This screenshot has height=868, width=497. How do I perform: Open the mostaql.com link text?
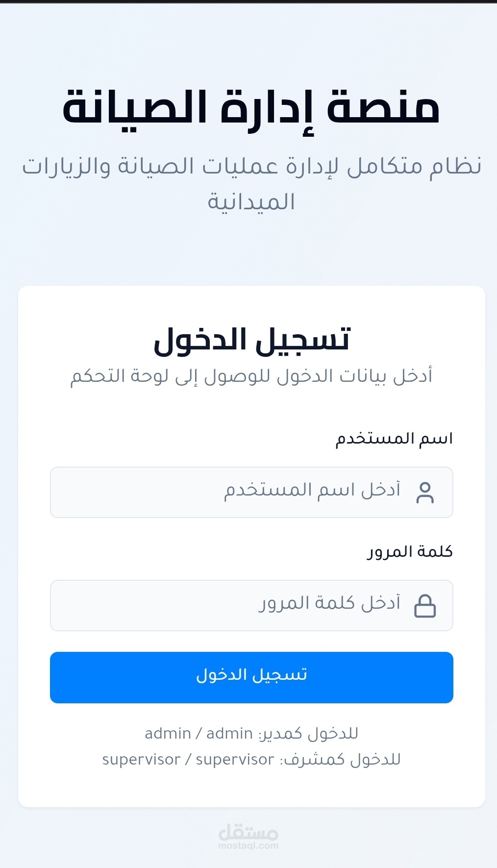pyautogui.click(x=248, y=846)
